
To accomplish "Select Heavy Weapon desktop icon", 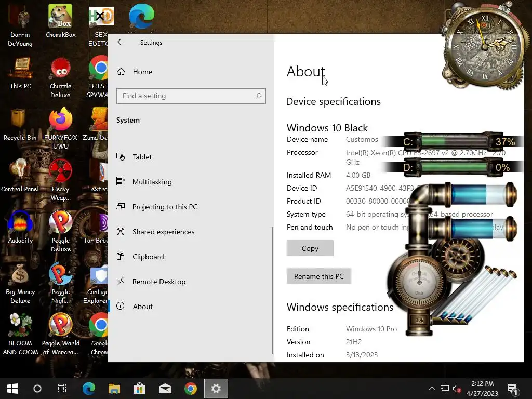I will pos(60,180).
